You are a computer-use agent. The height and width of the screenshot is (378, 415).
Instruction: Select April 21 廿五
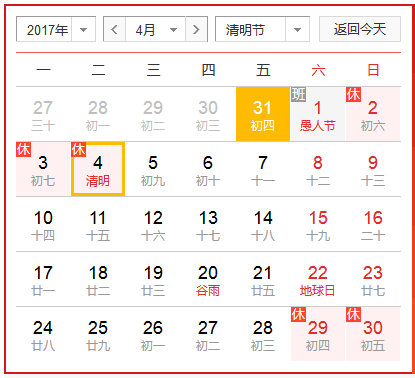point(263,279)
